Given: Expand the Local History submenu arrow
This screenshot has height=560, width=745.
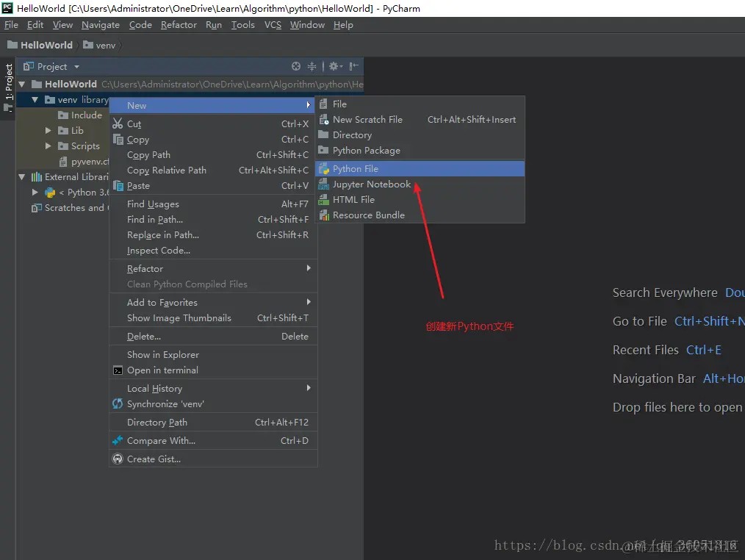Looking at the screenshot, I should tap(309, 388).
